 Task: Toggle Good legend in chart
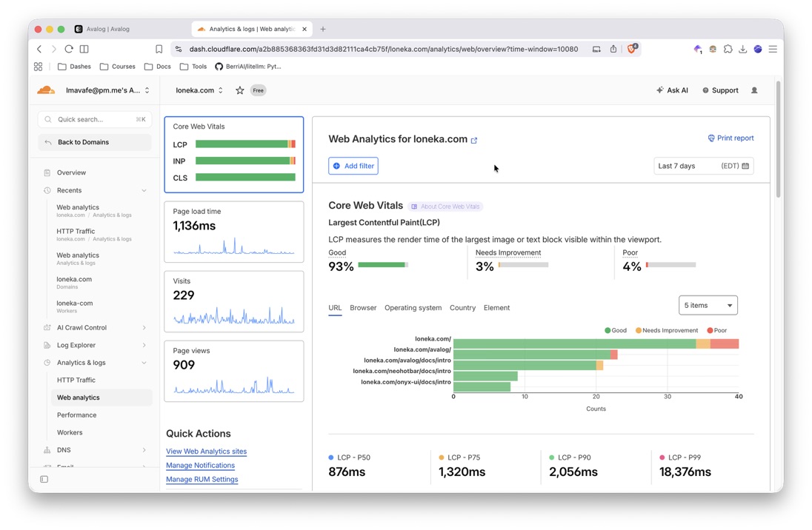coord(616,330)
